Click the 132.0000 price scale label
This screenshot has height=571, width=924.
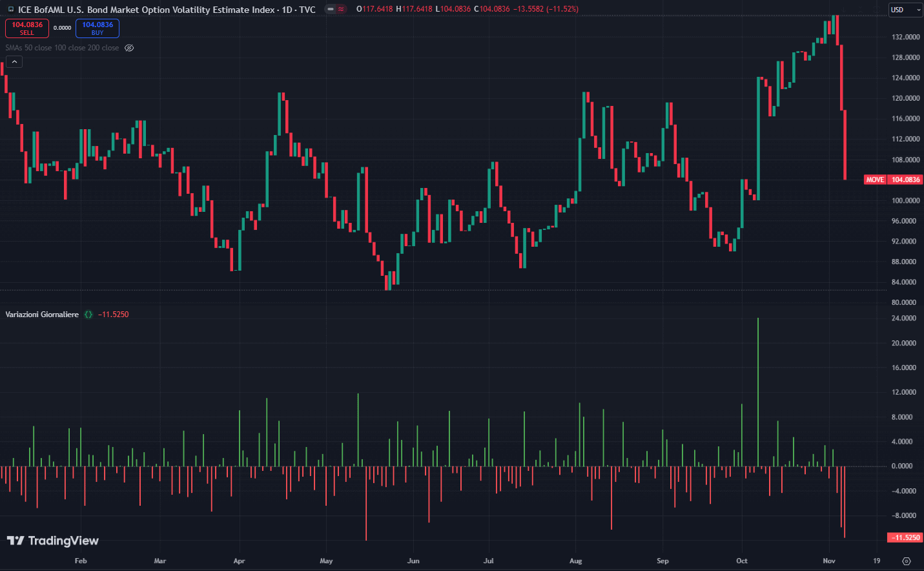pos(905,37)
